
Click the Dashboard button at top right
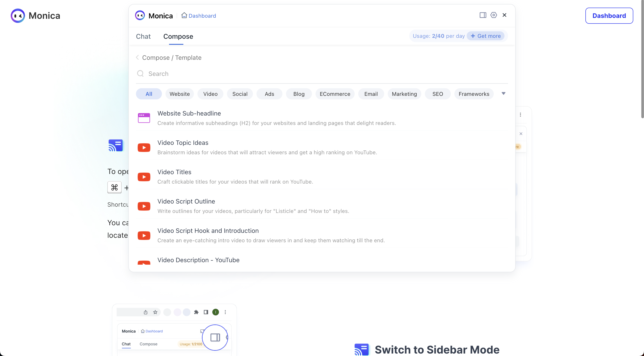[609, 15]
